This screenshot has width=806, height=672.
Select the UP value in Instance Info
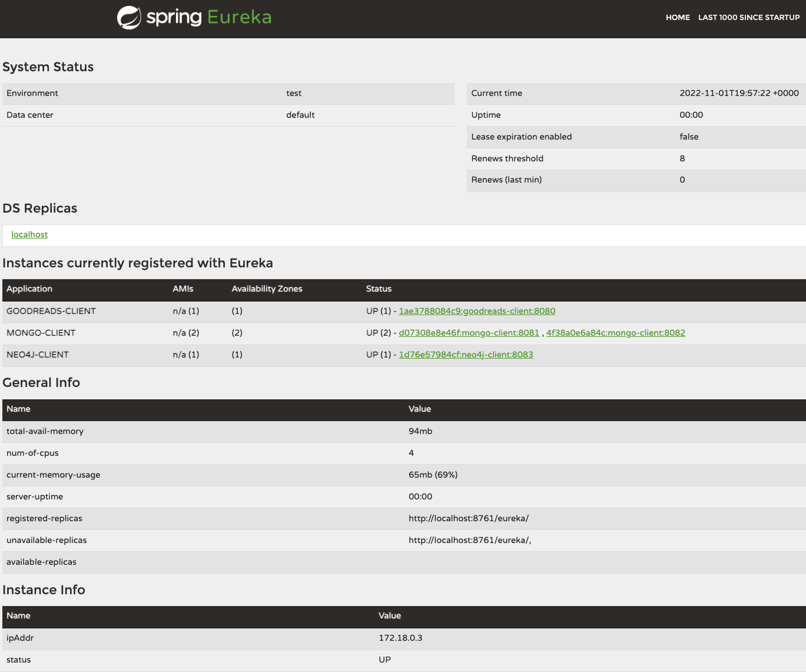click(x=385, y=660)
